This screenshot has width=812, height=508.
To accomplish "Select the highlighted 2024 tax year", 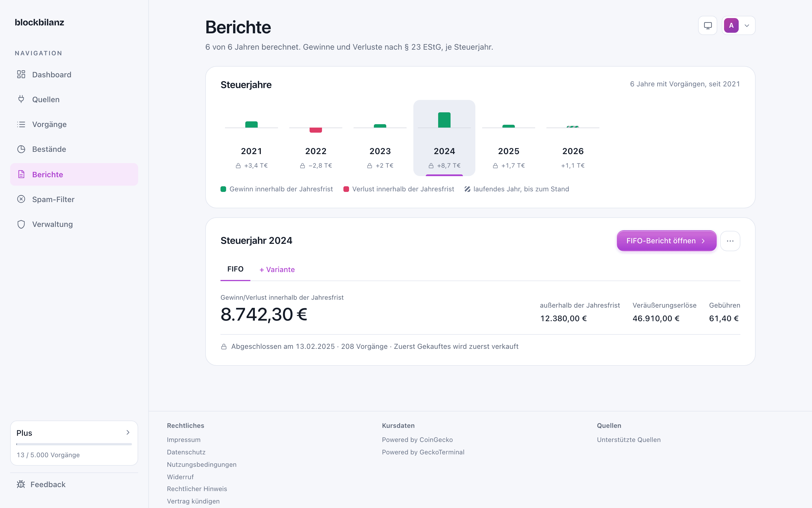I will (444, 138).
